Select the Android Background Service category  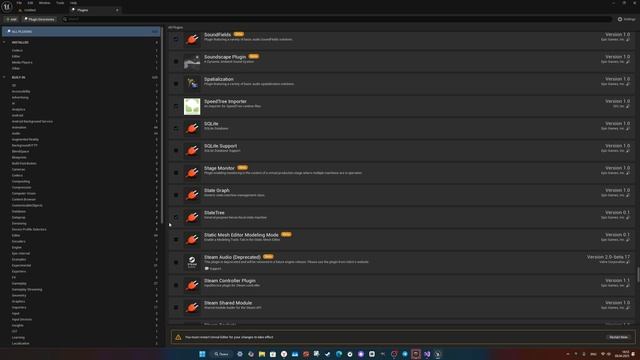coord(32,122)
